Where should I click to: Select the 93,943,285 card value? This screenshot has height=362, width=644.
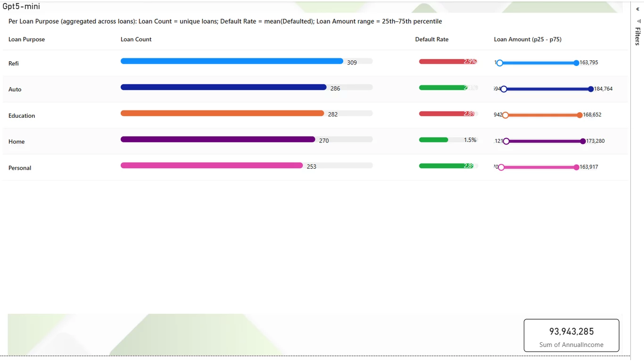tap(571, 331)
